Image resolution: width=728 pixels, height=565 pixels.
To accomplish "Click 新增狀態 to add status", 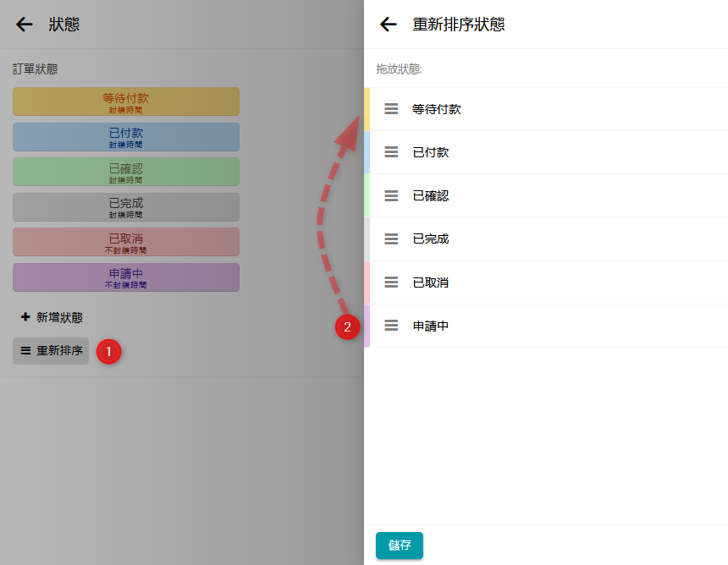I will [52, 317].
